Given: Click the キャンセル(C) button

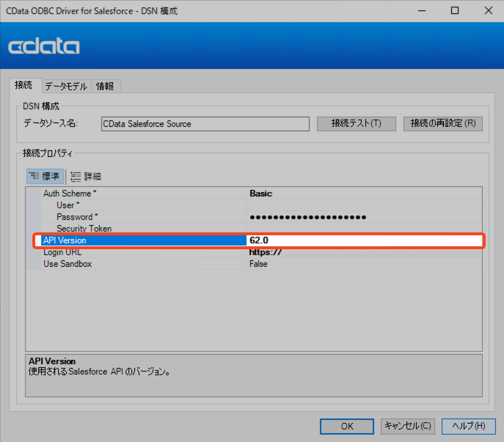Looking at the screenshot, I should (x=408, y=427).
